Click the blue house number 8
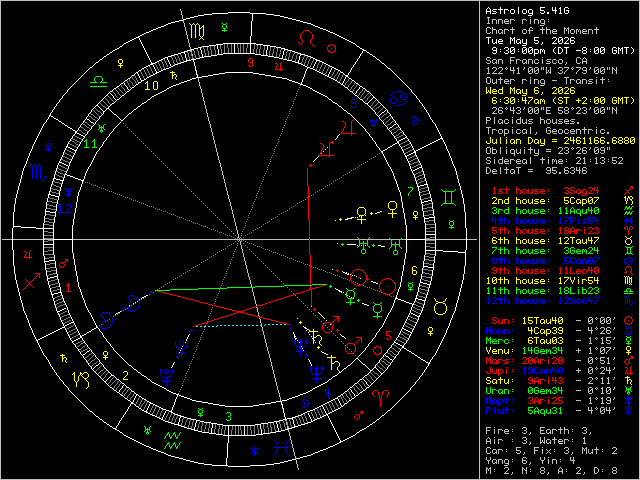 (x=353, y=104)
